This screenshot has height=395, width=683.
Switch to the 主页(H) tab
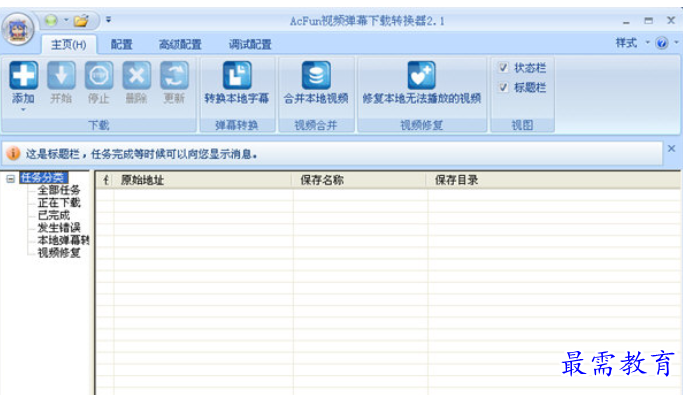(x=68, y=44)
